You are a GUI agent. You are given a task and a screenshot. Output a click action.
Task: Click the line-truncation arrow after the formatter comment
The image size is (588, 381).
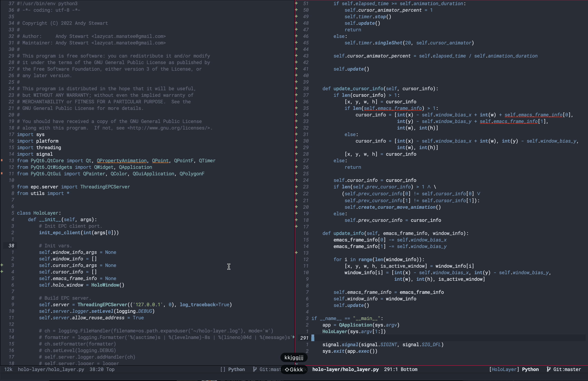[x=293, y=337]
